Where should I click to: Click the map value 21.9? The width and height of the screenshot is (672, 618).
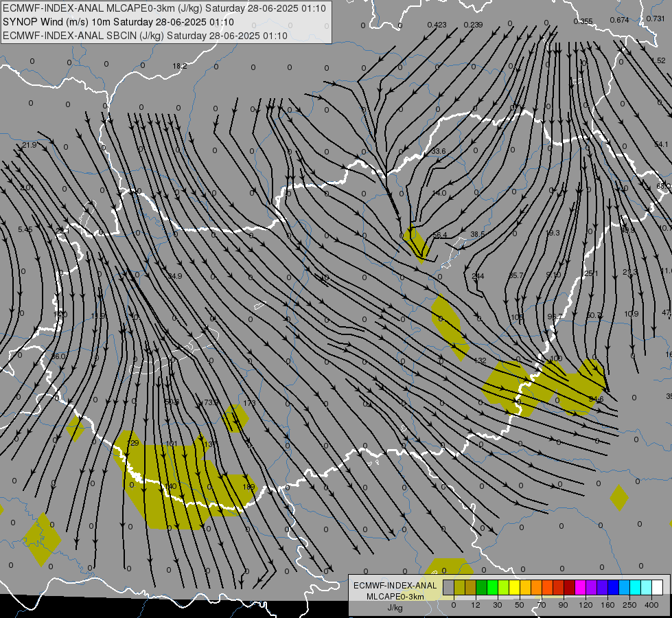pyautogui.click(x=30, y=145)
